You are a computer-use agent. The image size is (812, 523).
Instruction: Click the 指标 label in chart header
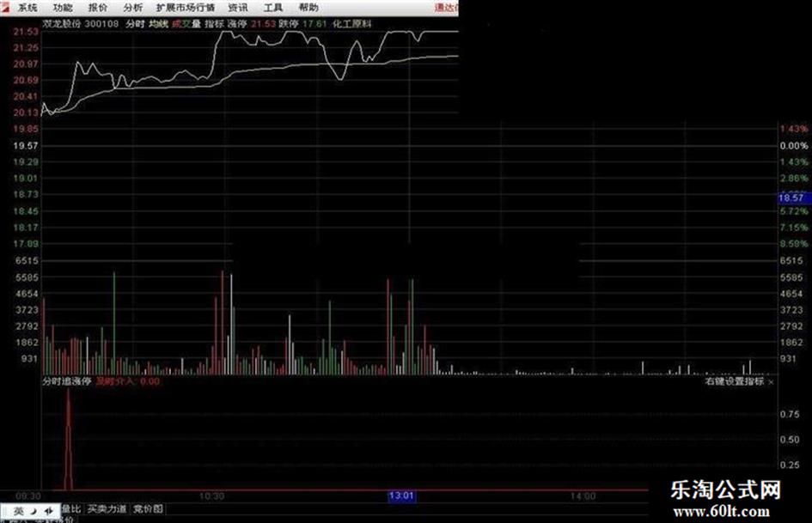click(215, 24)
